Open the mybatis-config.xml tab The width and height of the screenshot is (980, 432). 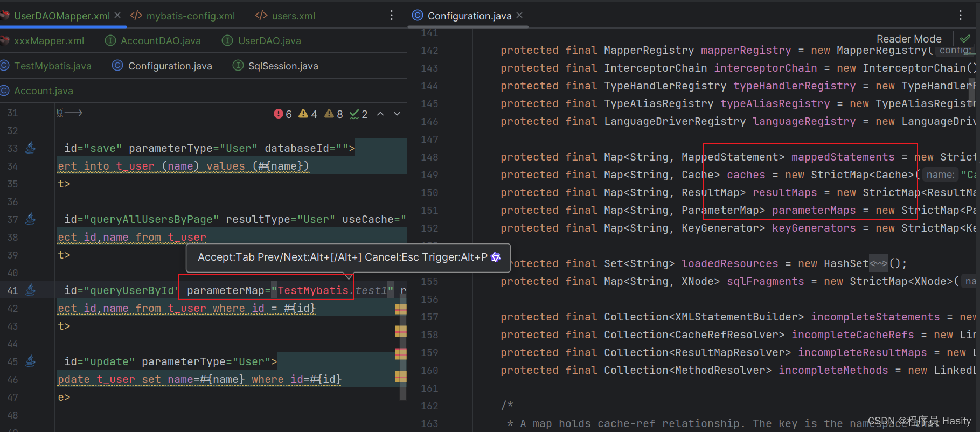(x=183, y=16)
